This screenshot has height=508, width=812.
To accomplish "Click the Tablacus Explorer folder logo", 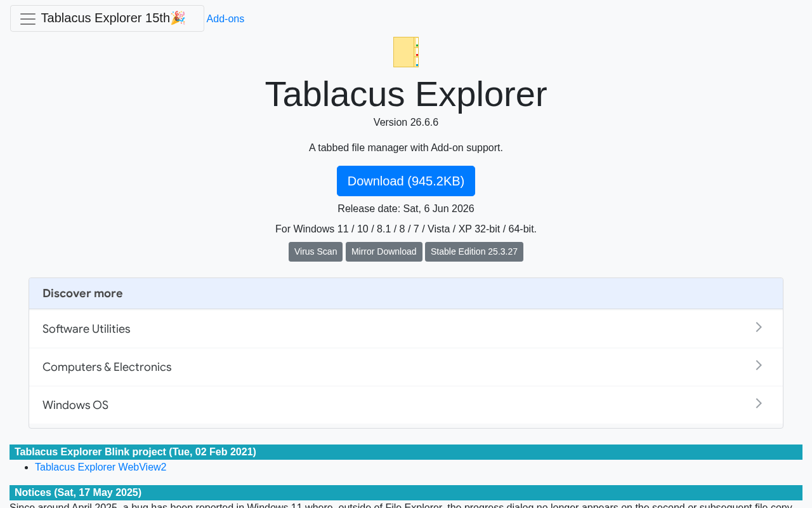I will tap(406, 52).
